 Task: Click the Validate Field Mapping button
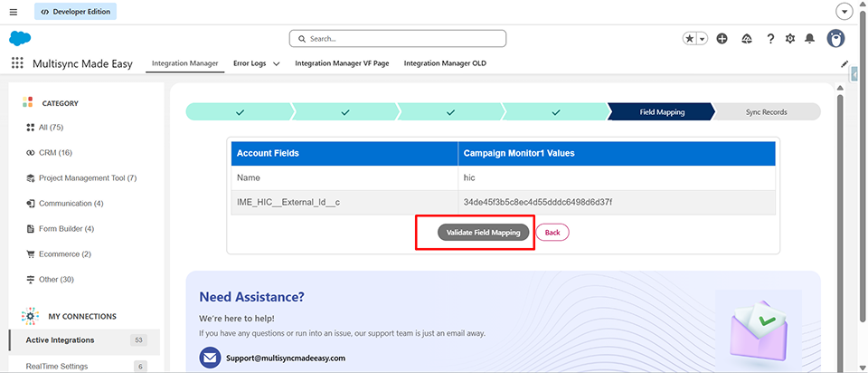[x=483, y=233]
